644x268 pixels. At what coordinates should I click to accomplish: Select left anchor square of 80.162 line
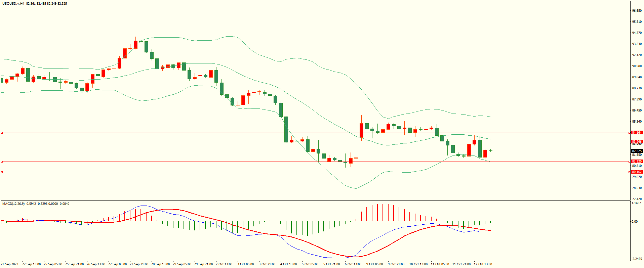click(2, 172)
